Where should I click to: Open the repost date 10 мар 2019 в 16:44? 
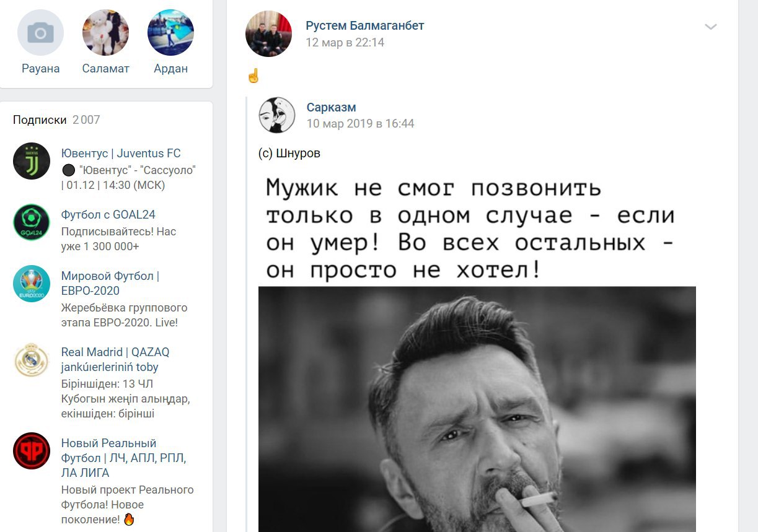pyautogui.click(x=361, y=124)
